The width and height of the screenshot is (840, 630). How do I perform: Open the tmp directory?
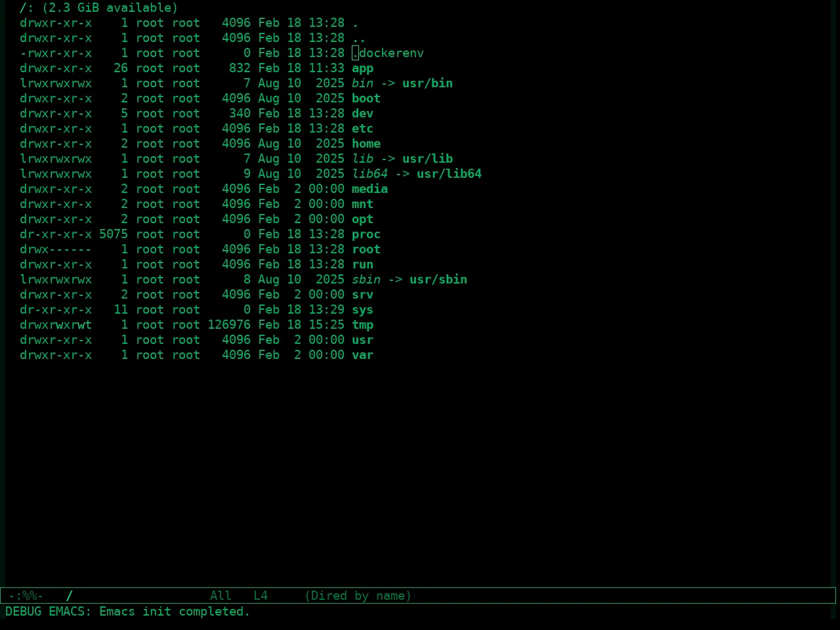(x=362, y=325)
